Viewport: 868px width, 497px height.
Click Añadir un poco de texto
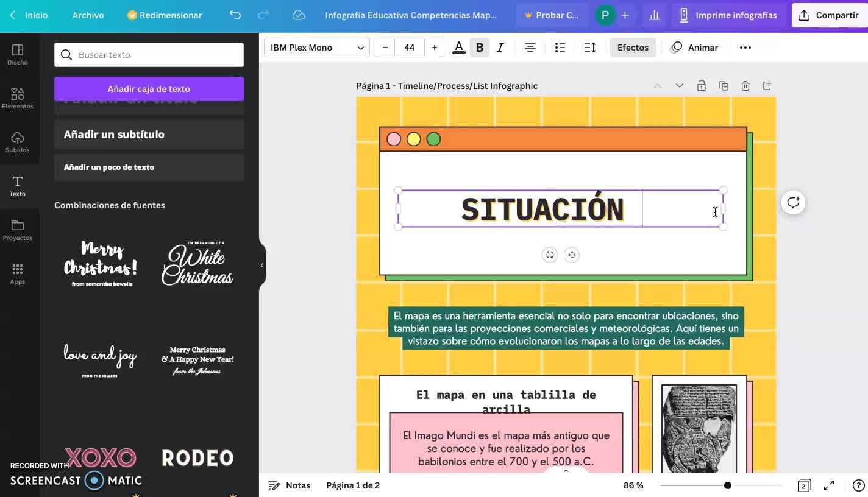pyautogui.click(x=149, y=167)
